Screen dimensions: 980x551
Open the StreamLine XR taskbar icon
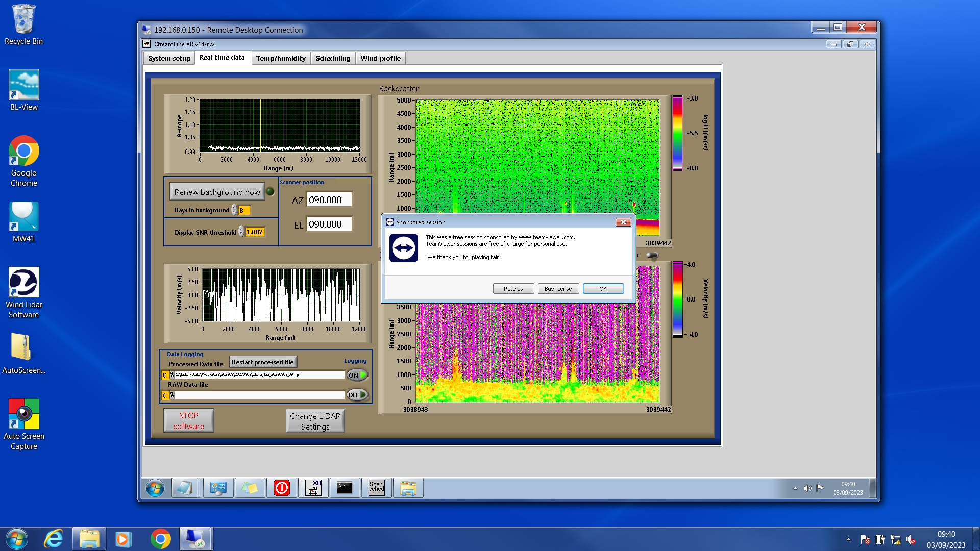tap(313, 488)
